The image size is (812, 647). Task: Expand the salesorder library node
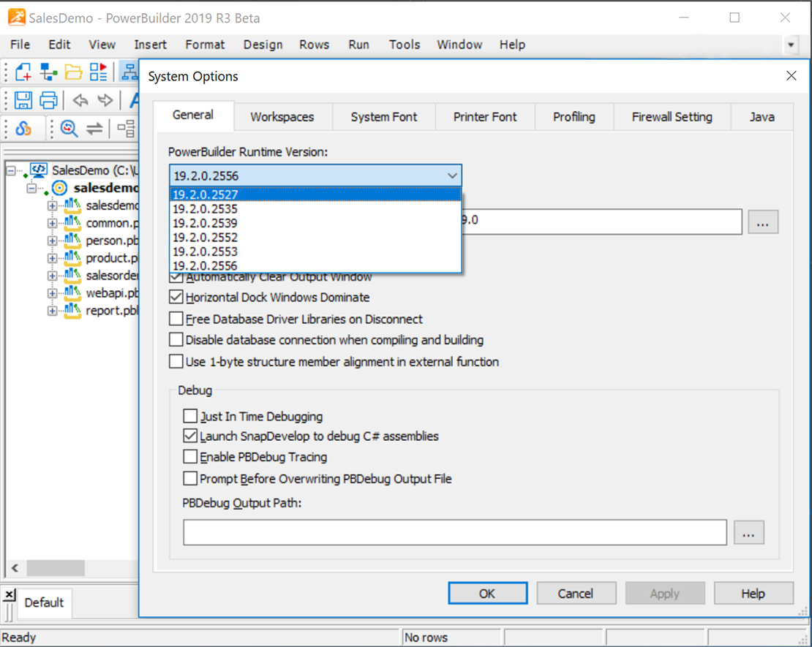(52, 276)
